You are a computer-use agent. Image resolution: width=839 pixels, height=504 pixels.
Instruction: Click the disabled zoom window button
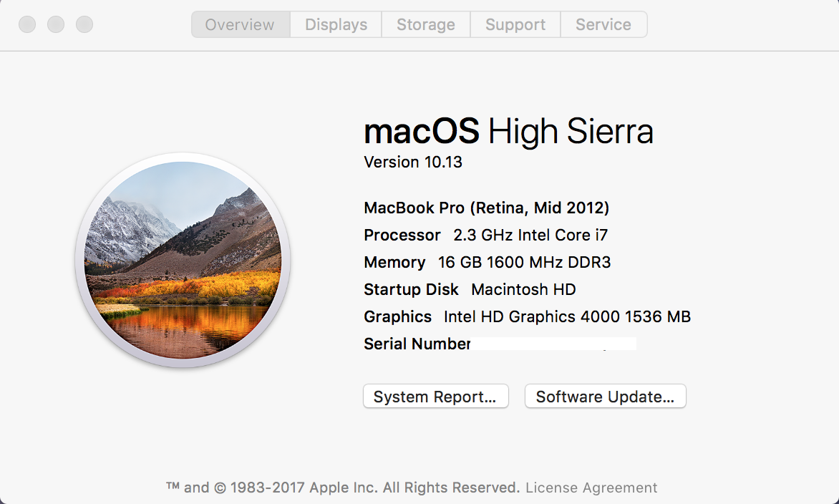pos(84,24)
